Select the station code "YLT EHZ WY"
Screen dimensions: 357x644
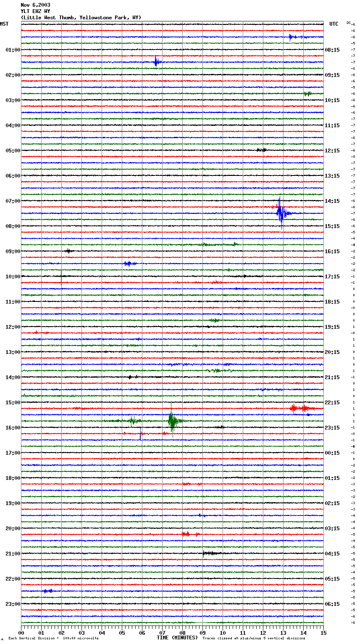coord(35,11)
